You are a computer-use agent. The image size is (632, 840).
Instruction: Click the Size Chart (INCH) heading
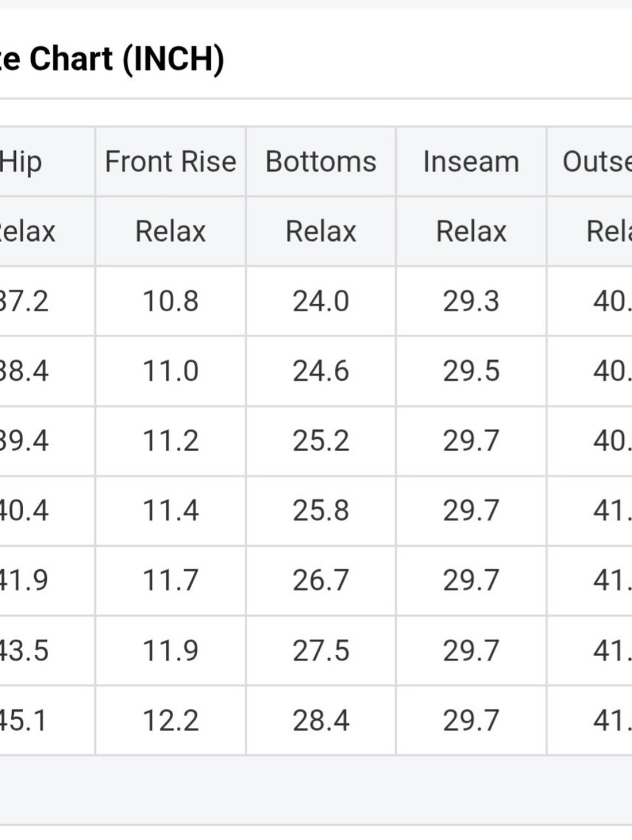coord(112,59)
